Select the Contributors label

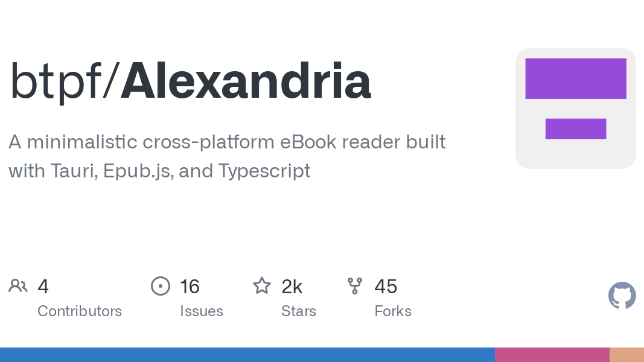coord(80,311)
